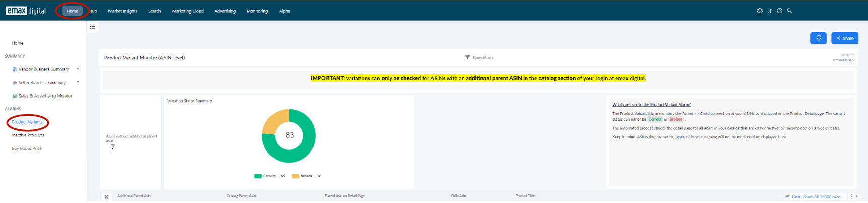This screenshot has width=868, height=203.
Task: Open the Alpha tab
Action: click(285, 11)
